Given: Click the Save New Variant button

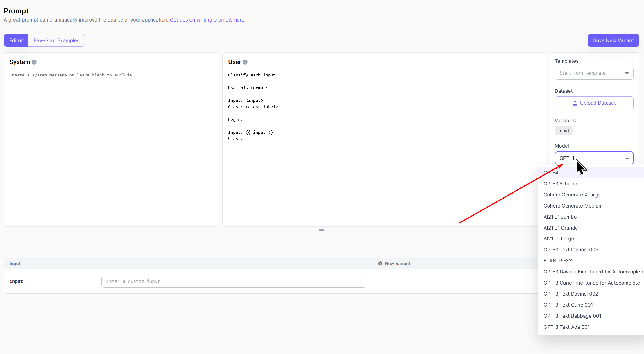Looking at the screenshot, I should click(613, 40).
